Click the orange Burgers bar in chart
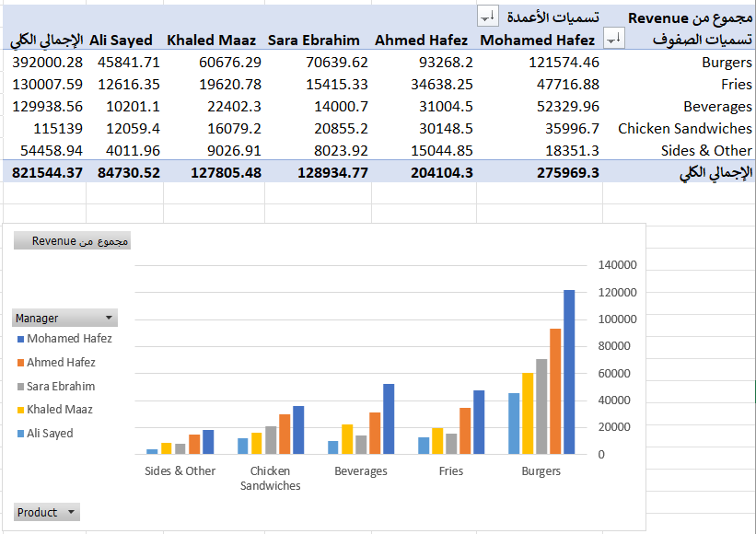The height and width of the screenshot is (534, 756). (555, 391)
